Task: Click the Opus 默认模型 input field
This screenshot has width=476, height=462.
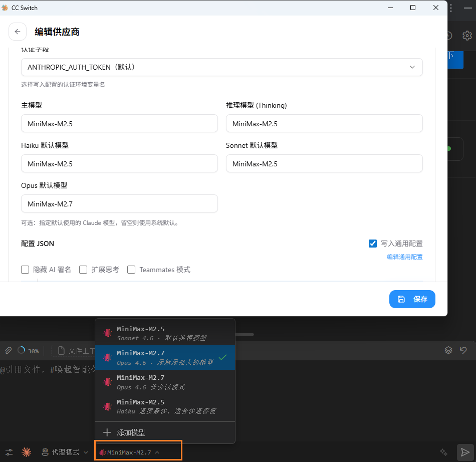Action: tap(119, 203)
